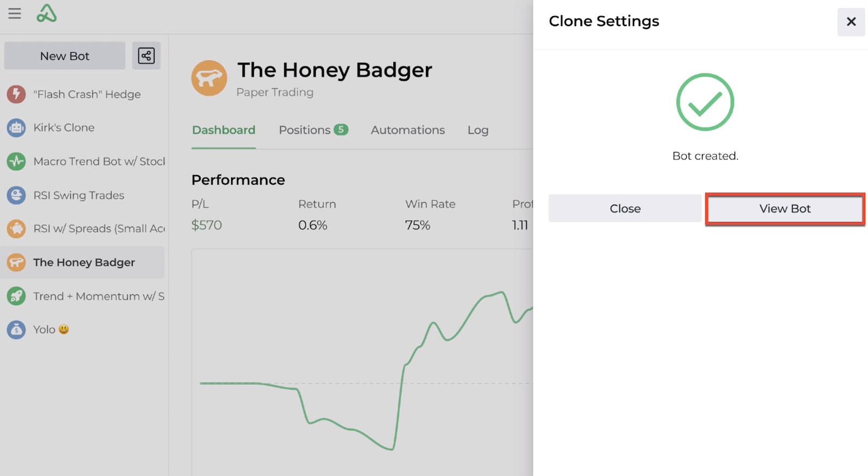The width and height of the screenshot is (868, 476).
Task: Click the red lightning Flash Crash icon
Action: pos(16,94)
